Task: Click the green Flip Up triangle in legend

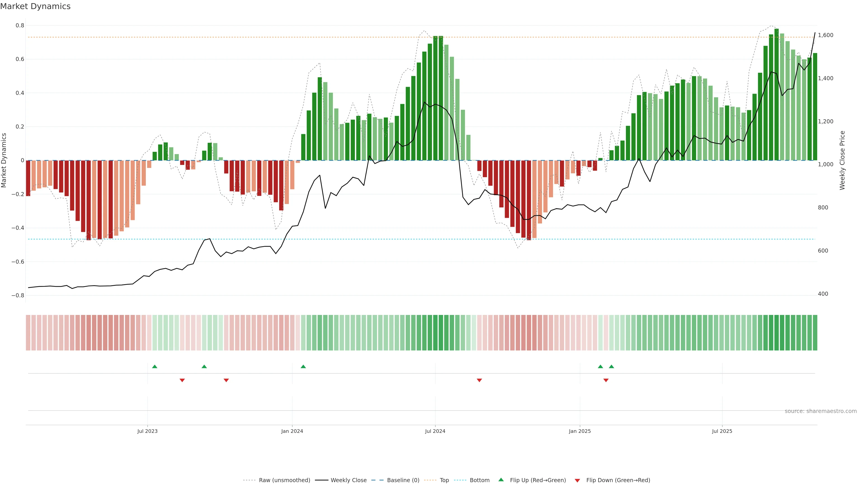Action: 501,480
